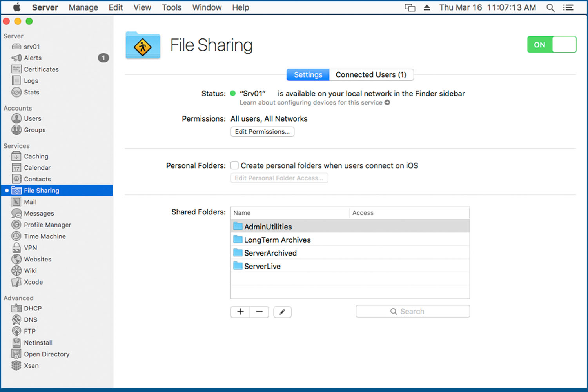Sort by Name column header

[290, 213]
